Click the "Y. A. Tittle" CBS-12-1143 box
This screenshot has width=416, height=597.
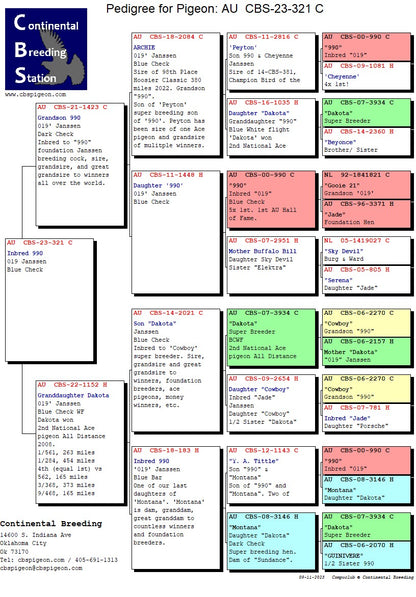271,475
